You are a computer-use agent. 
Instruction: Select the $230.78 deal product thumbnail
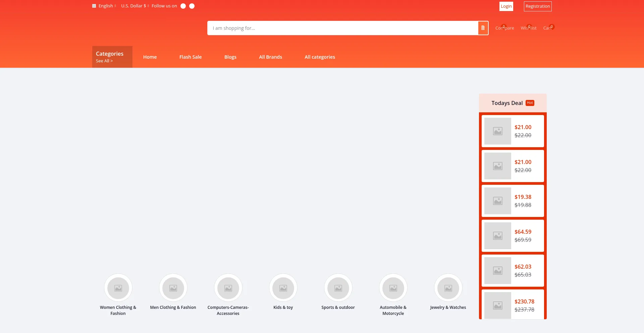point(498,305)
